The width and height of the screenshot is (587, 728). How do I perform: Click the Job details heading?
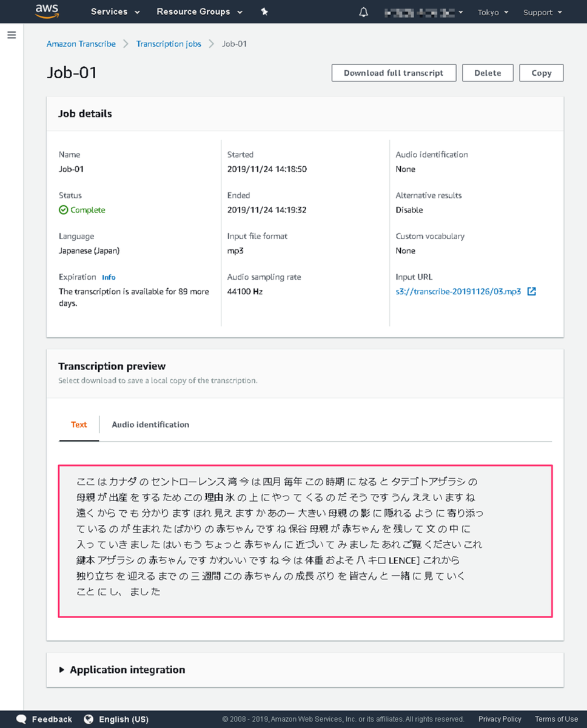85,113
